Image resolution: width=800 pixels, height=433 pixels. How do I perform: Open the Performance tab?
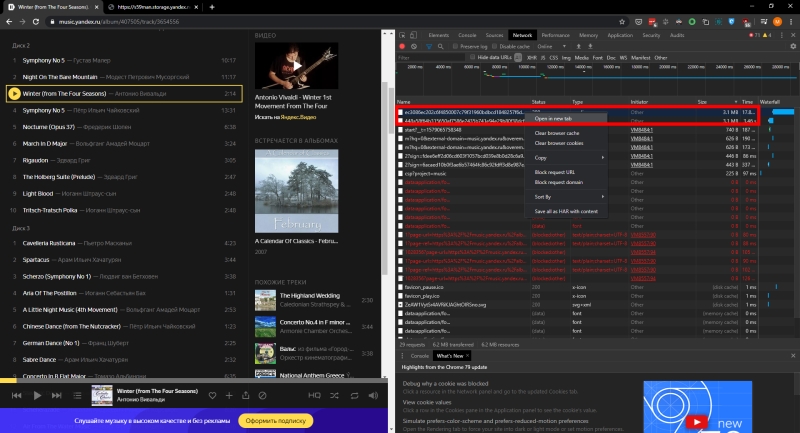click(556, 35)
